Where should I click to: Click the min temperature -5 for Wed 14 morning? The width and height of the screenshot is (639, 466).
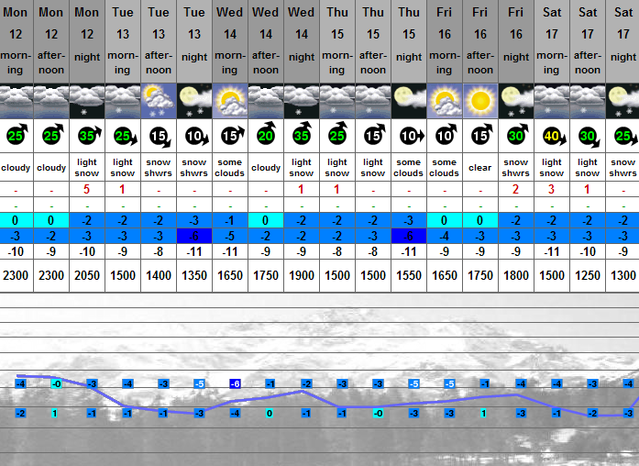click(230, 236)
